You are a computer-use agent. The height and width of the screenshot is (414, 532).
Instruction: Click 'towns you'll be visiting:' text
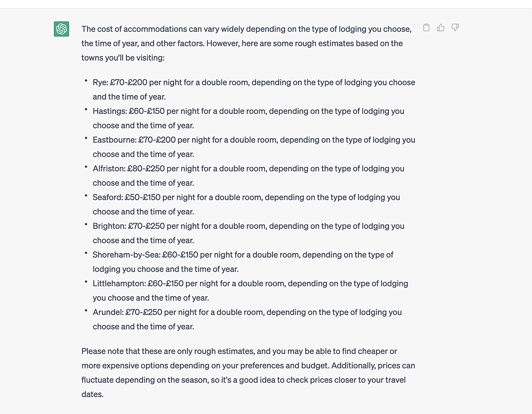[123, 58]
